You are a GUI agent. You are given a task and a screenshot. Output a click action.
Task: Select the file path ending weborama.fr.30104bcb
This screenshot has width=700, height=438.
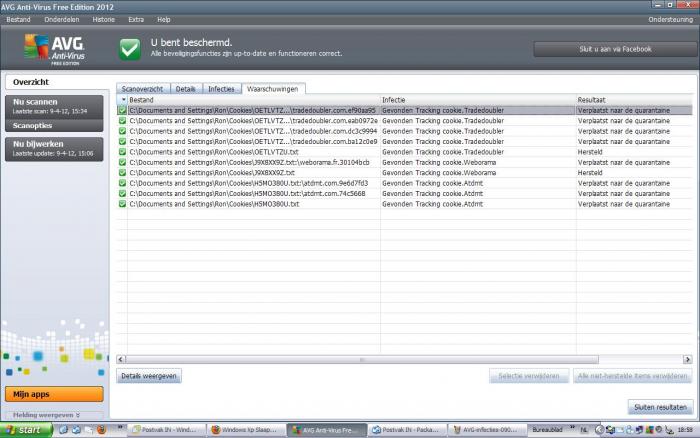[x=250, y=163]
